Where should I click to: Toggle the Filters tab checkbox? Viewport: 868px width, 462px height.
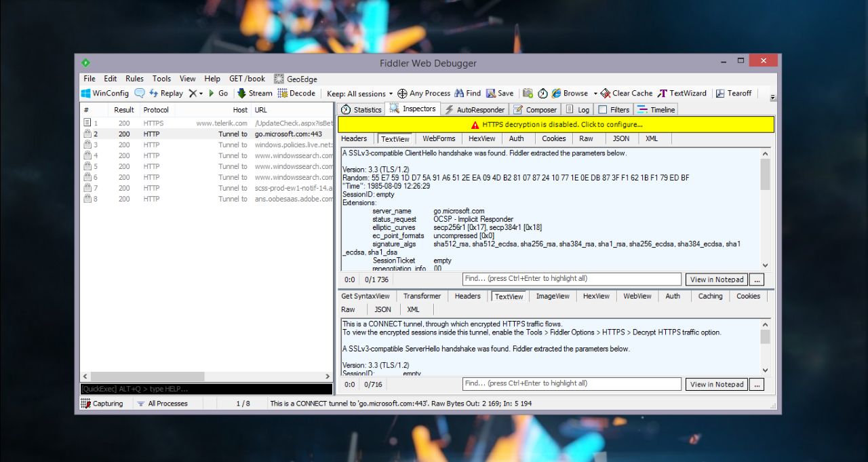(x=602, y=109)
